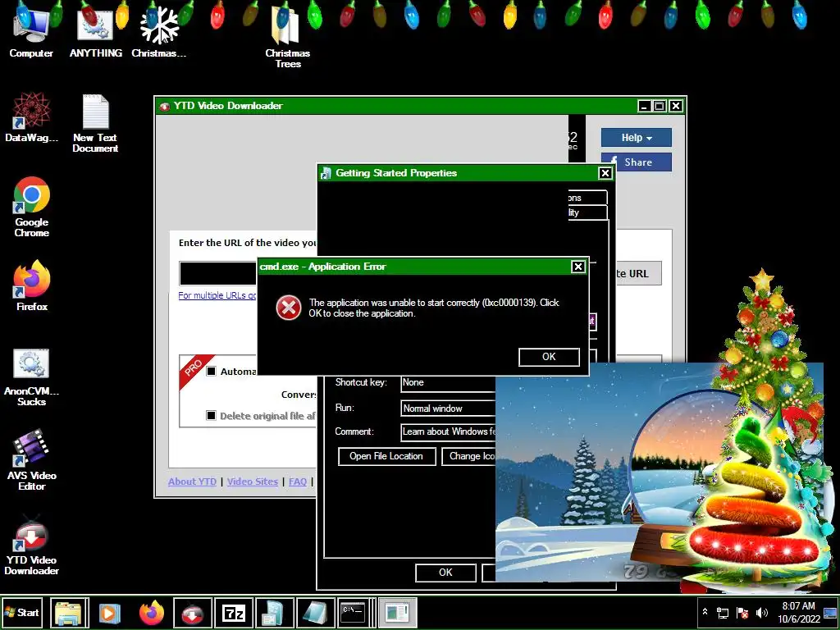The image size is (840, 630).
Task: Click the YTD video URL input box
Action: (x=218, y=273)
